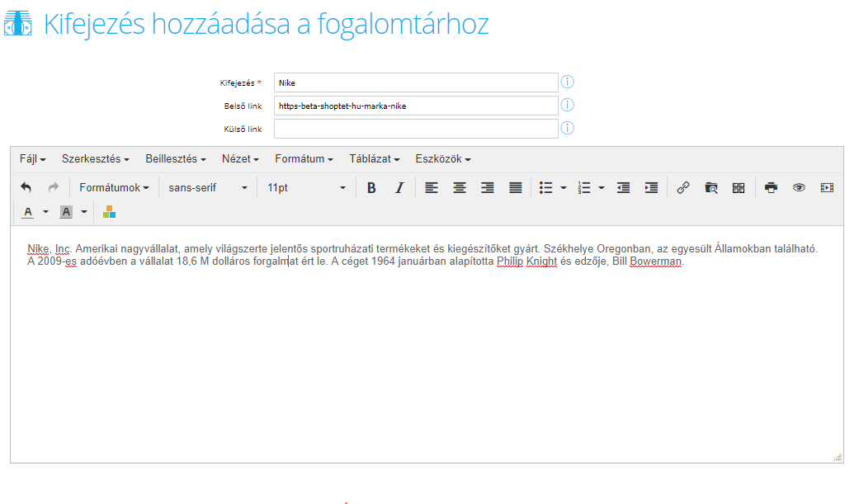Click "Philip" in the editor text
This screenshot has width=859, height=504.
[x=509, y=261]
